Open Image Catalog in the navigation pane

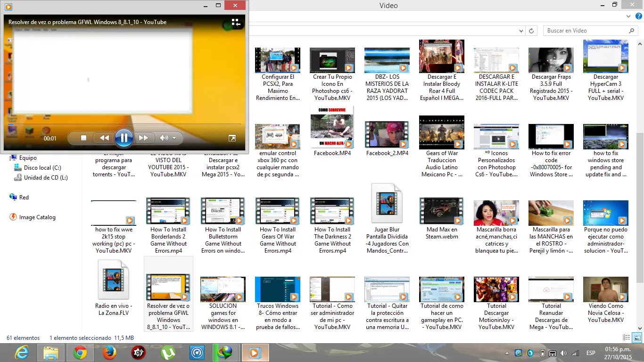(x=33, y=217)
